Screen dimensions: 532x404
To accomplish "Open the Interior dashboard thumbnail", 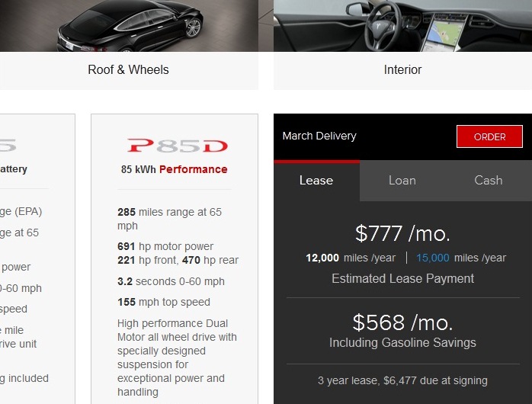I will coord(402,26).
